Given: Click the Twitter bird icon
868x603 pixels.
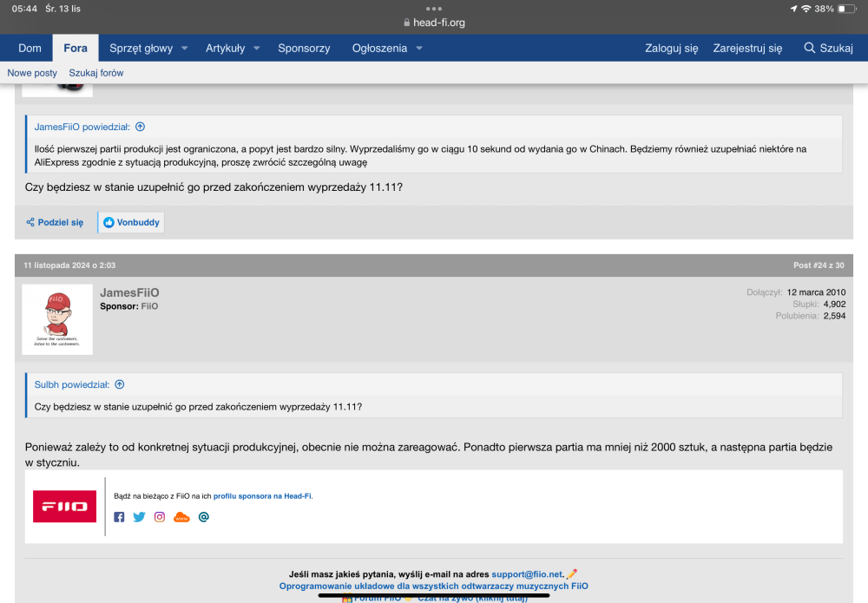Looking at the screenshot, I should click(139, 517).
